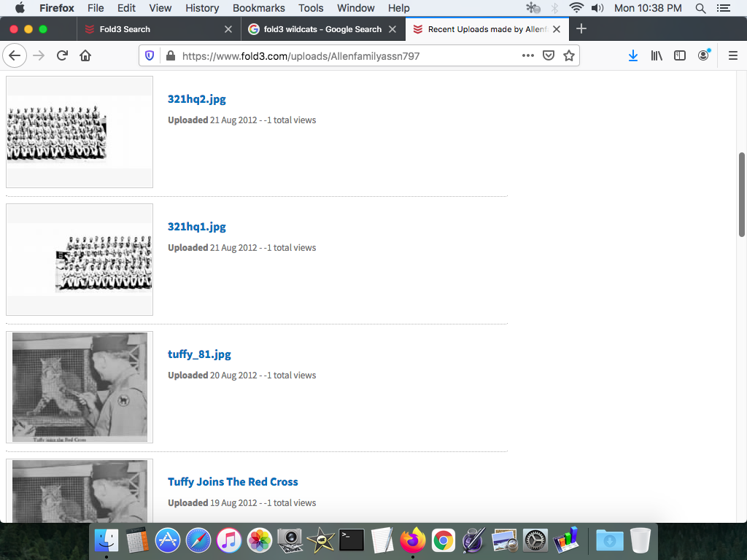Screen dimensions: 747x560
Task: Open a new tab with plus button
Action: [x=581, y=29]
